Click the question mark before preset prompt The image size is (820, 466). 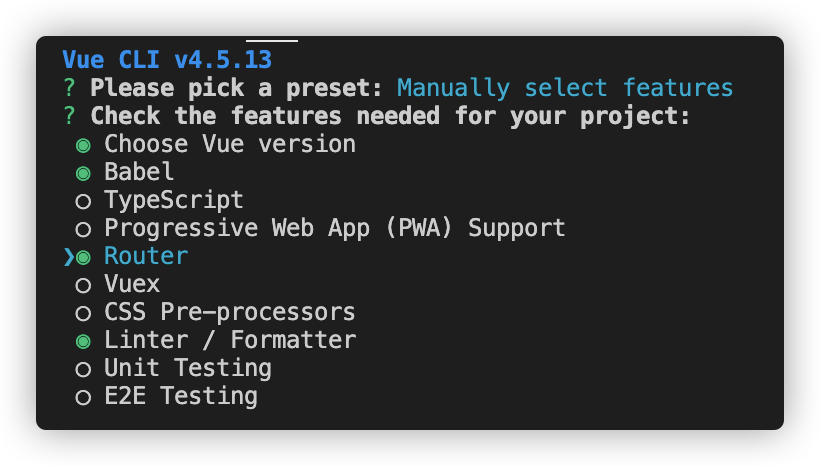click(69, 88)
